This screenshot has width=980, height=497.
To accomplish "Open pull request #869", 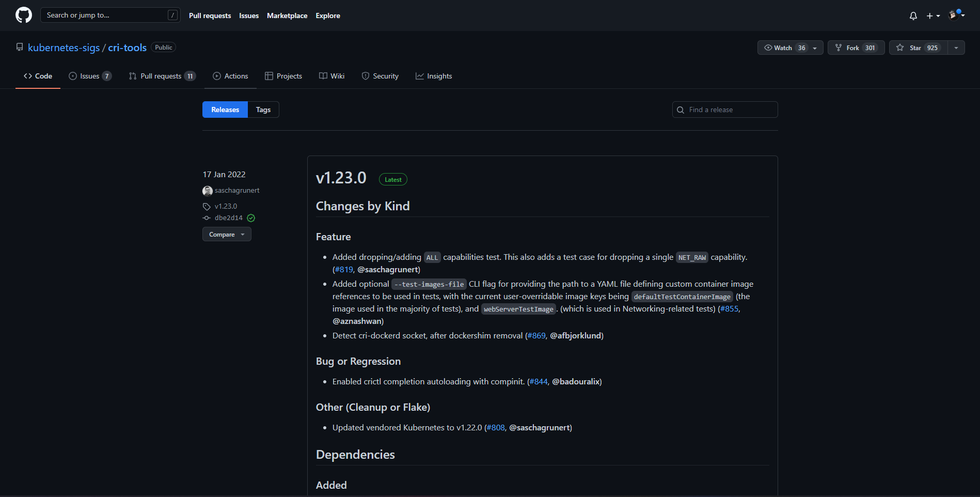I will coord(536,336).
